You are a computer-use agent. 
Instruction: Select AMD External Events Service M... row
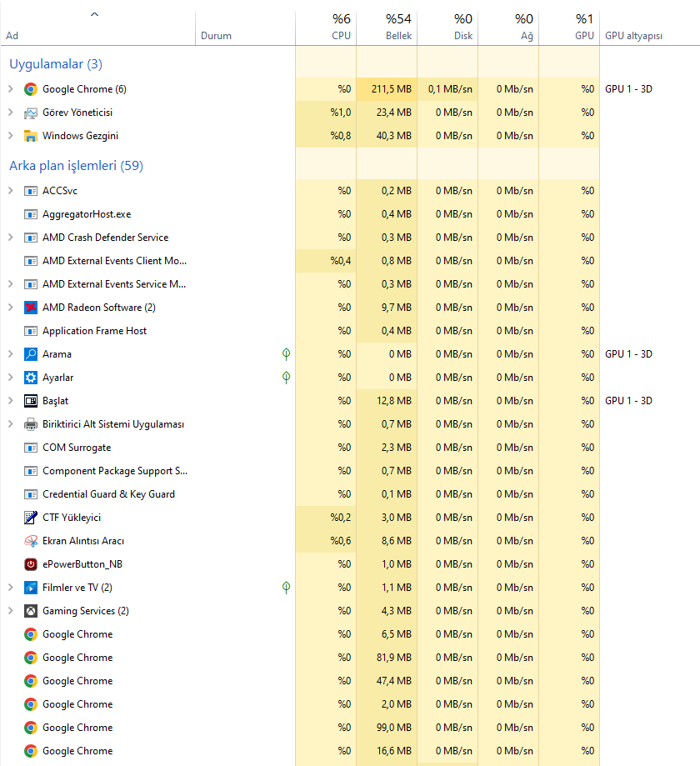coord(350,284)
